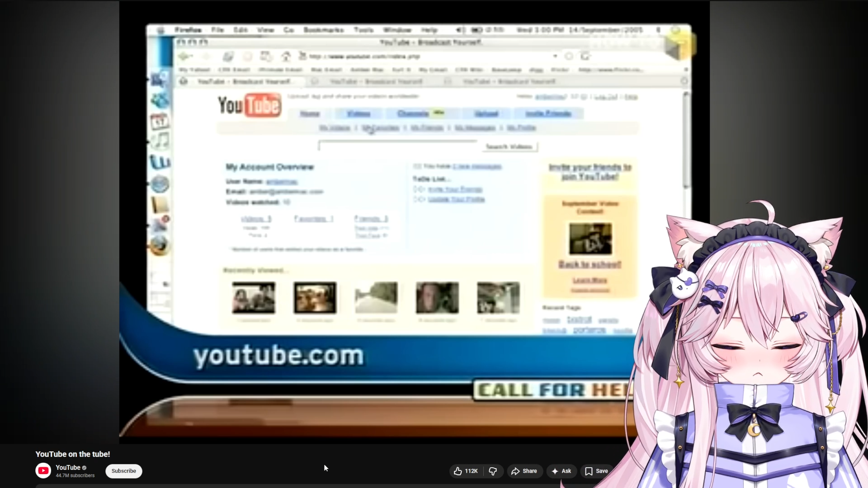
Task: Subscribe to the YouTube channel
Action: [123, 471]
